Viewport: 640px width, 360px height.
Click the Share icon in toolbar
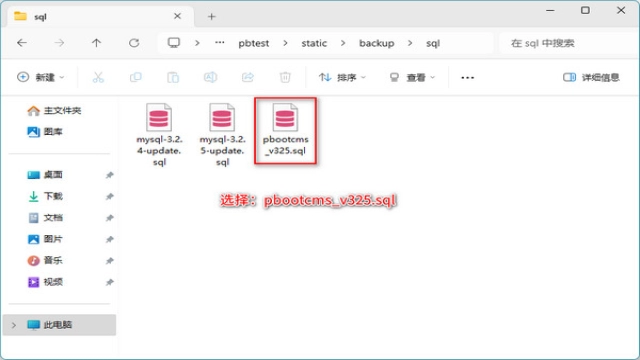click(x=248, y=77)
